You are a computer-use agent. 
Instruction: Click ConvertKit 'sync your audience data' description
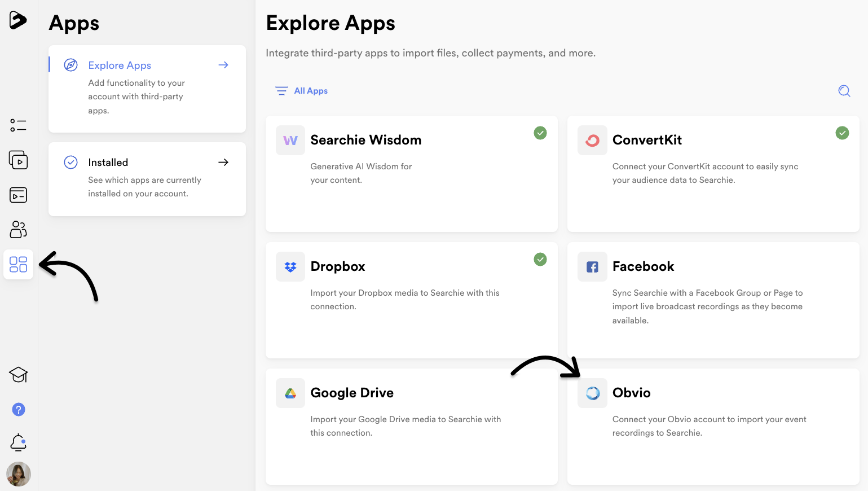coord(705,173)
